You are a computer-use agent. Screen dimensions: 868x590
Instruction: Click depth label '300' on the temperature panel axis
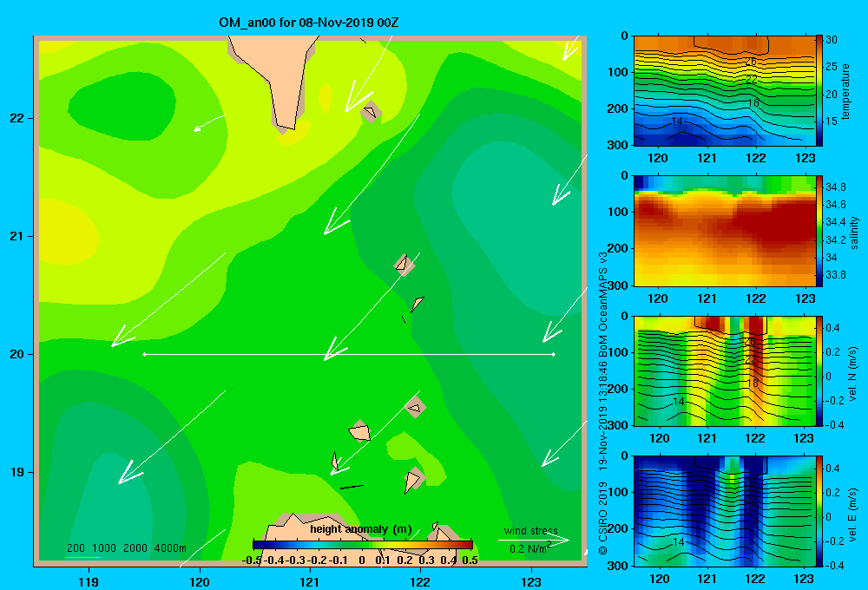coord(619,144)
